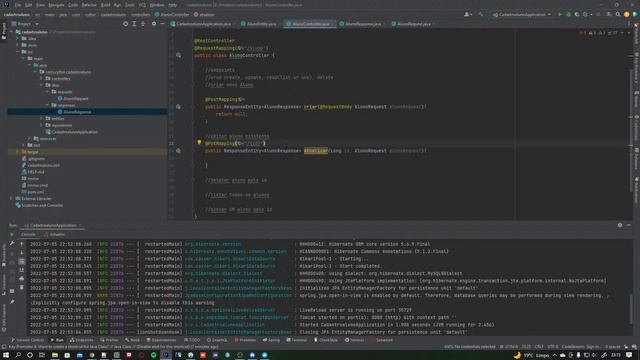The width and height of the screenshot is (640, 360).
Task: Click the green Run button in toolbar
Action: pyautogui.click(x=560, y=15)
